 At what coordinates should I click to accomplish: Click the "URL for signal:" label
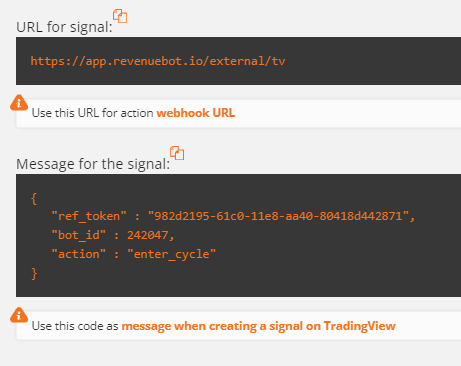(x=64, y=27)
